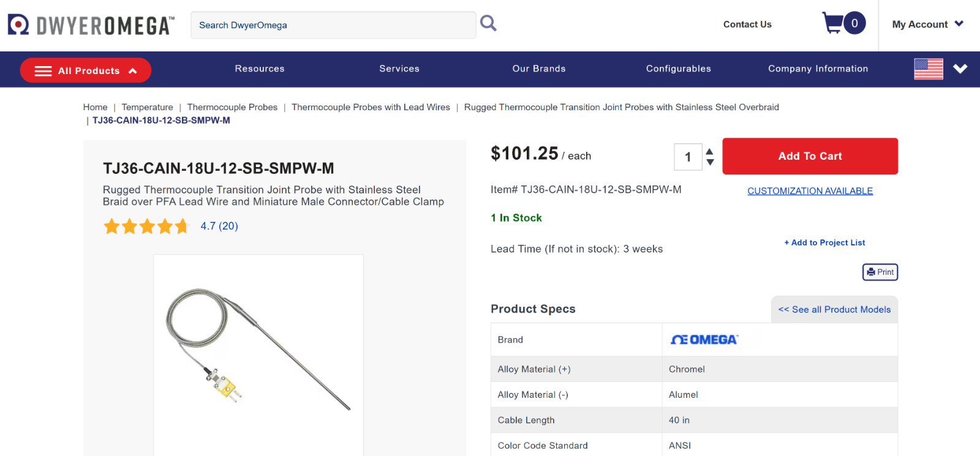This screenshot has height=456, width=980.
Task: Click the Add To Cart button
Action: [810, 156]
